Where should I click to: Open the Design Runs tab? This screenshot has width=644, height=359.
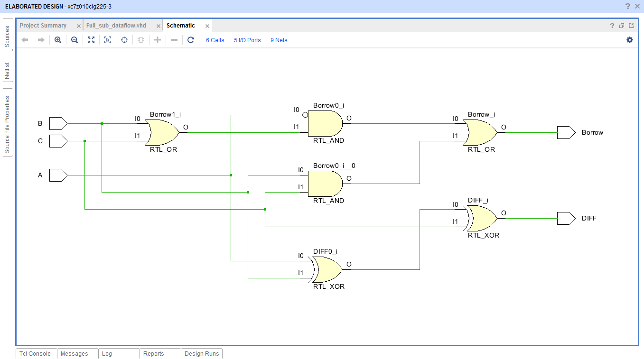pyautogui.click(x=202, y=354)
